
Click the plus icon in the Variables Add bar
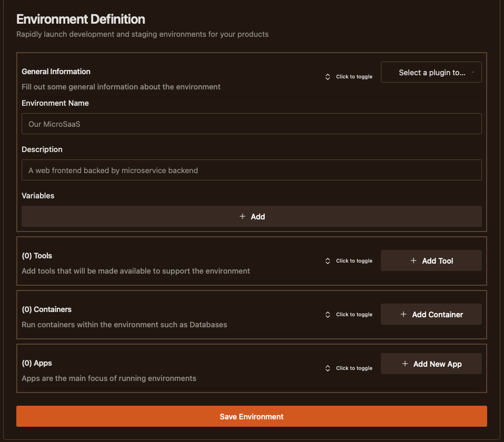click(243, 216)
